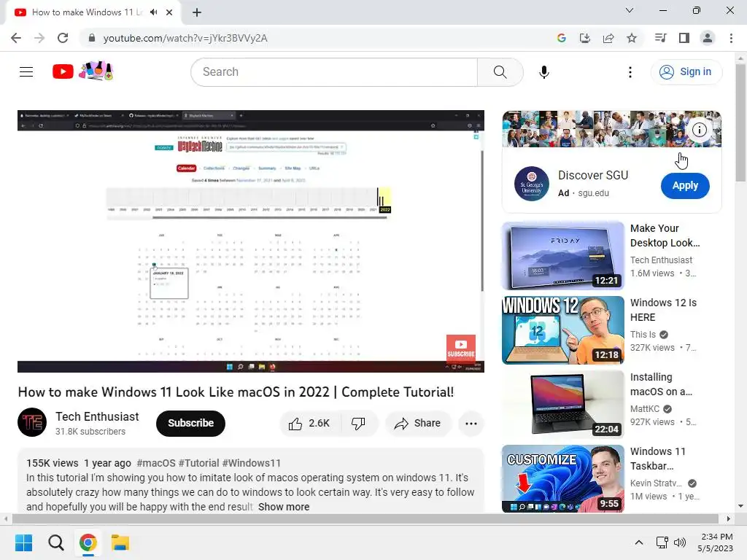Click the horizontal page scrollbar

click(x=365, y=518)
